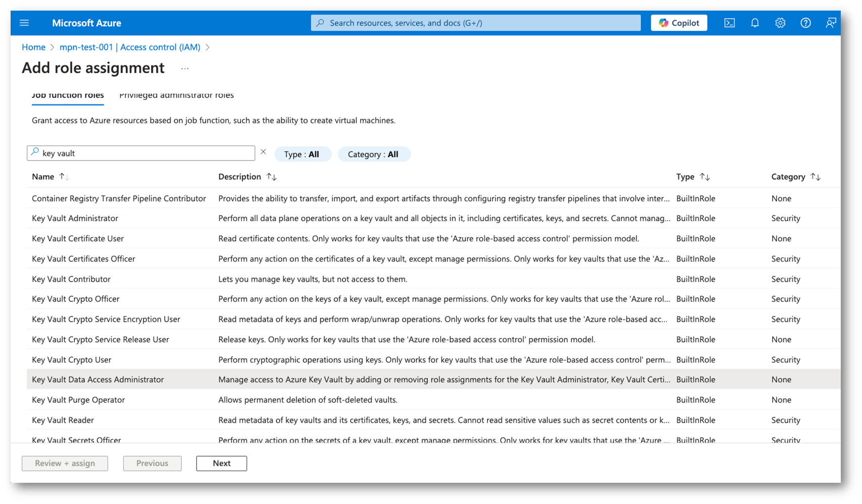Click the Security category cell for Key Vault Administrator

point(786,218)
